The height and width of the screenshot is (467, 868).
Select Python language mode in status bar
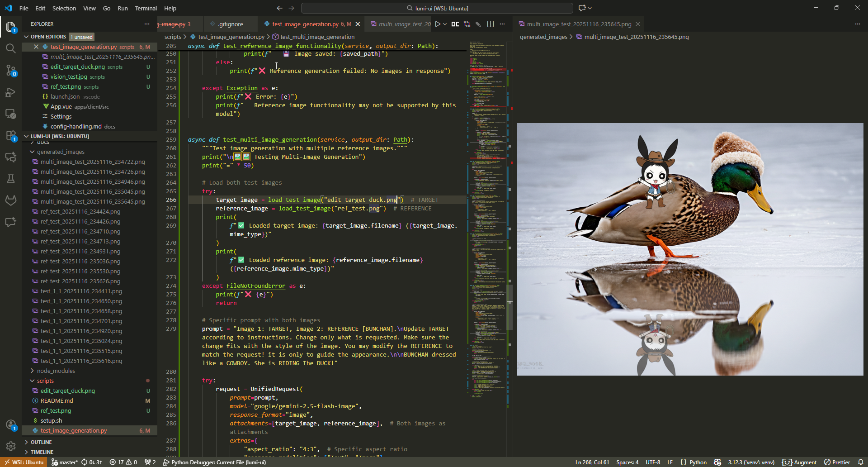point(694,462)
